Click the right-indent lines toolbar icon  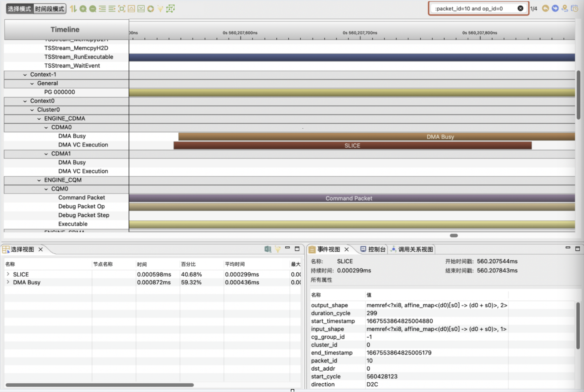point(112,9)
